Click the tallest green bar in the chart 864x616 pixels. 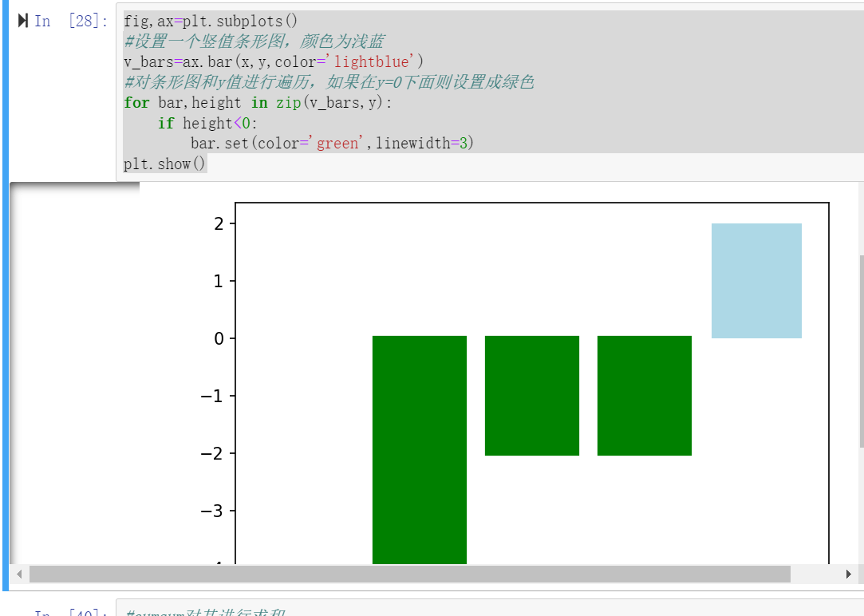pyautogui.click(x=418, y=447)
